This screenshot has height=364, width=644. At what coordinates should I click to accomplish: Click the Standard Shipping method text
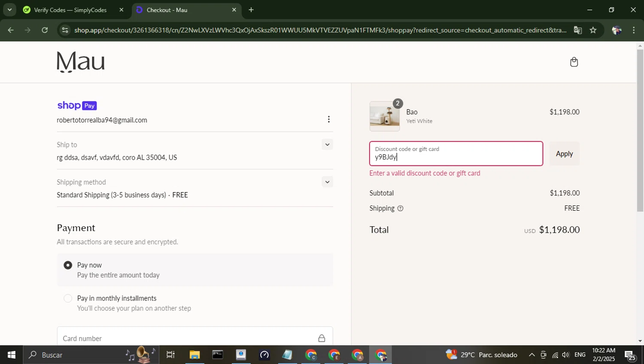pos(122,195)
